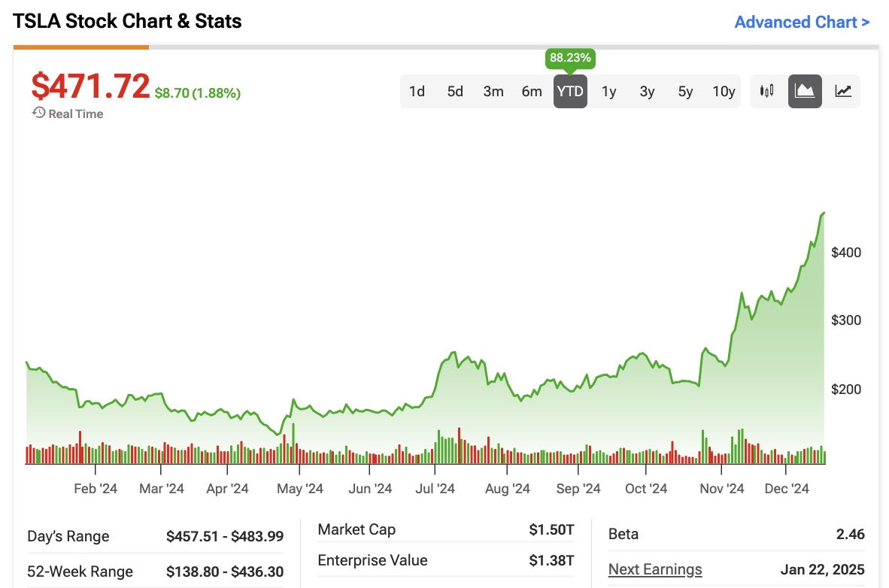Viewport: 889px width, 588px height.
Task: Open the Advanced Chart link
Action: pos(802,22)
